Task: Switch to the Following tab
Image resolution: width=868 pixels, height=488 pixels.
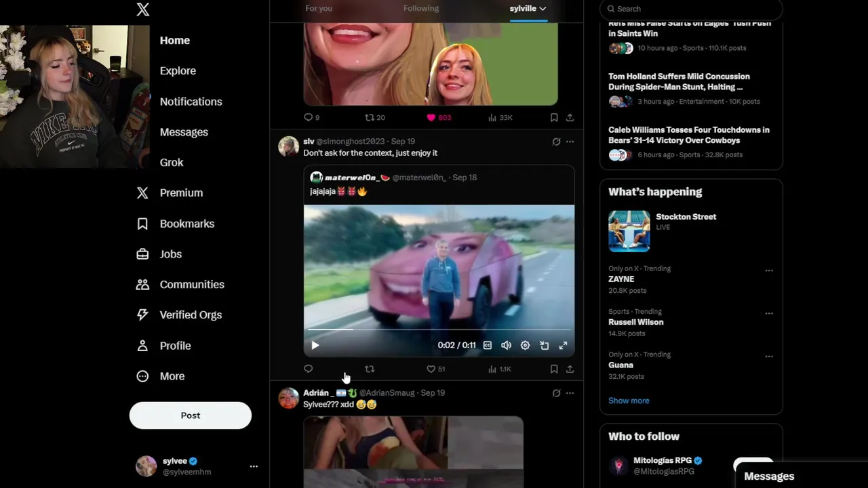Action: point(421,8)
